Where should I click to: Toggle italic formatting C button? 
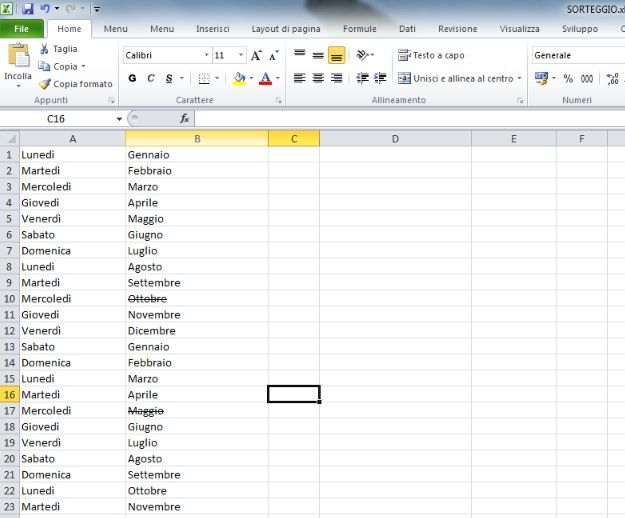[151, 78]
